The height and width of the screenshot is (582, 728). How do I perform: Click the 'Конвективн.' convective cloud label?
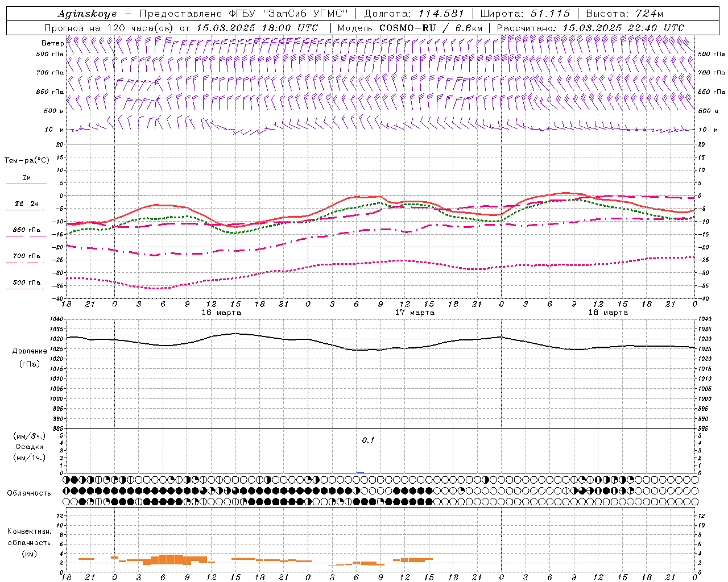coord(29,531)
